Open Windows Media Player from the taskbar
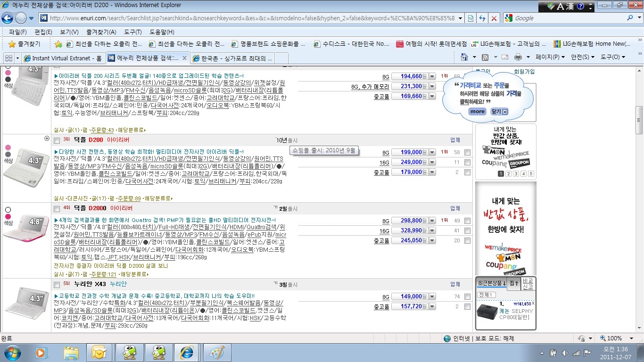644x362 pixels. click(41, 352)
